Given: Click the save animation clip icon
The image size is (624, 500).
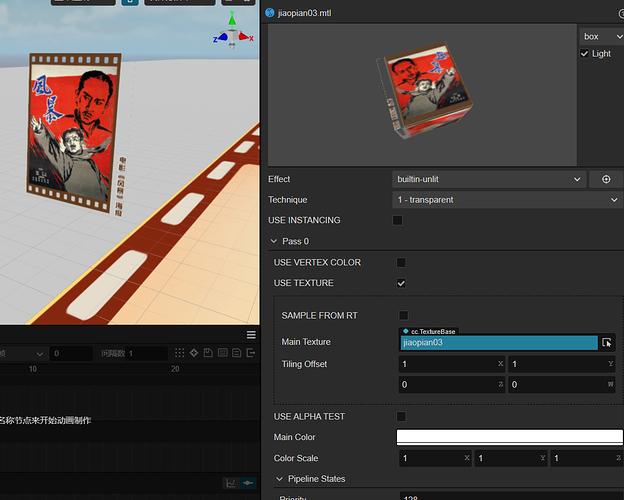Looking at the screenshot, I should pos(208,353).
